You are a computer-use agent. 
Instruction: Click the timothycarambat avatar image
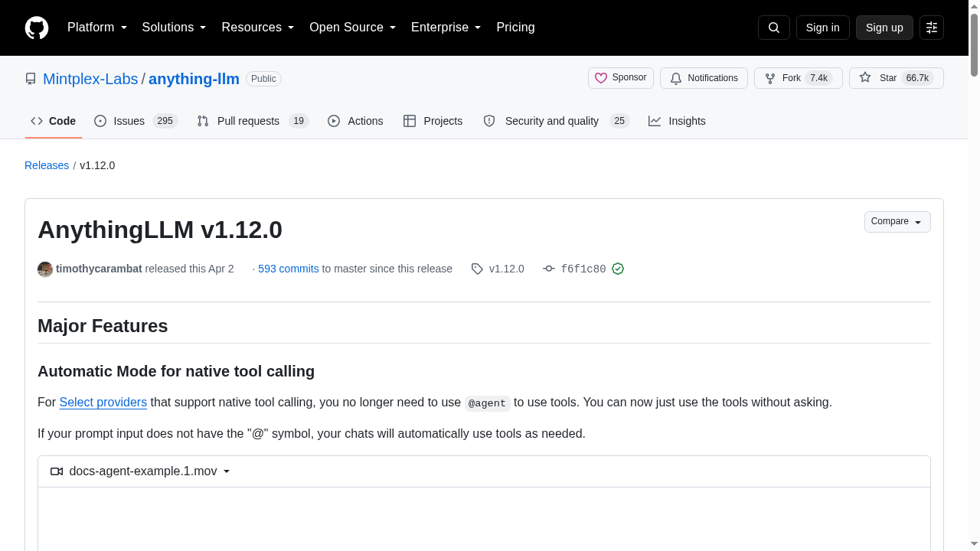[x=45, y=269]
